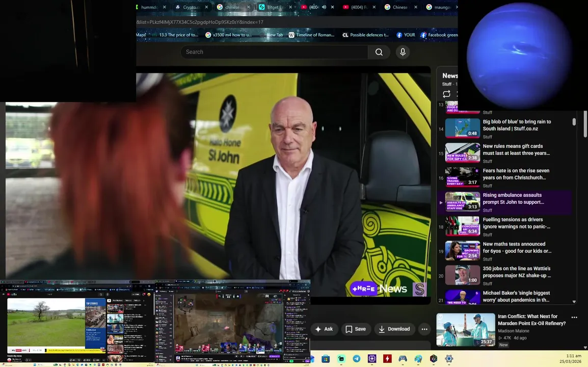Play 'Fears hate is on the rise' thumbnail
Image resolution: width=588 pixels, height=367 pixels.
tap(462, 177)
